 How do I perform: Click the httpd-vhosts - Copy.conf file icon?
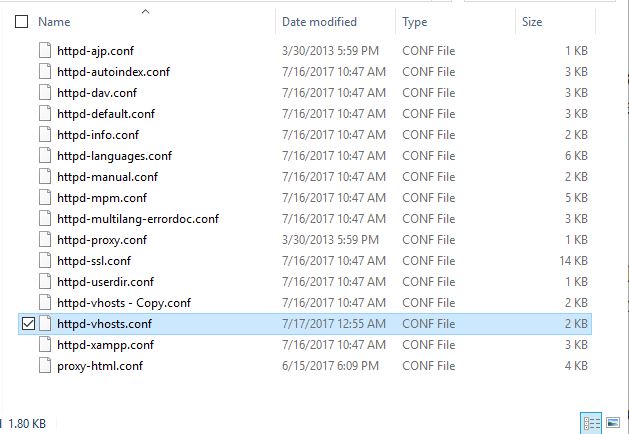click(45, 303)
